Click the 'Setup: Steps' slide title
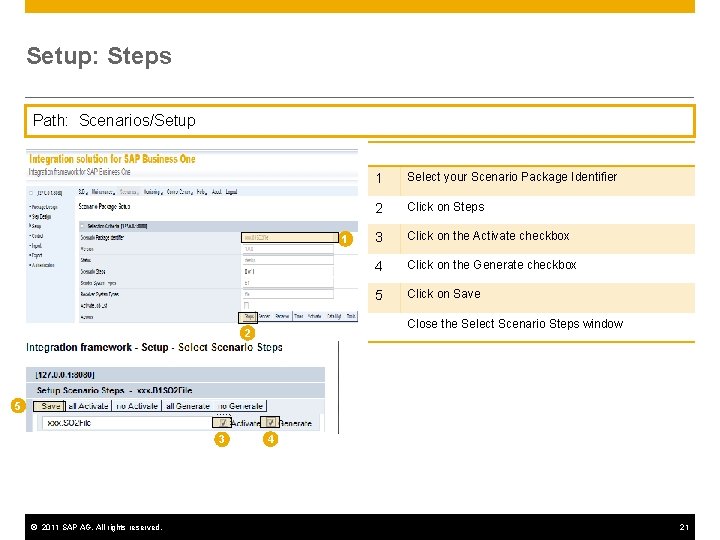The width and height of the screenshot is (720, 540). coord(99,56)
